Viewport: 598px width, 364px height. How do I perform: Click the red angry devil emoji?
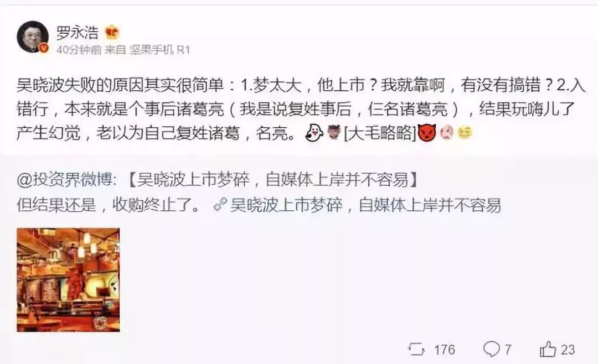427,133
